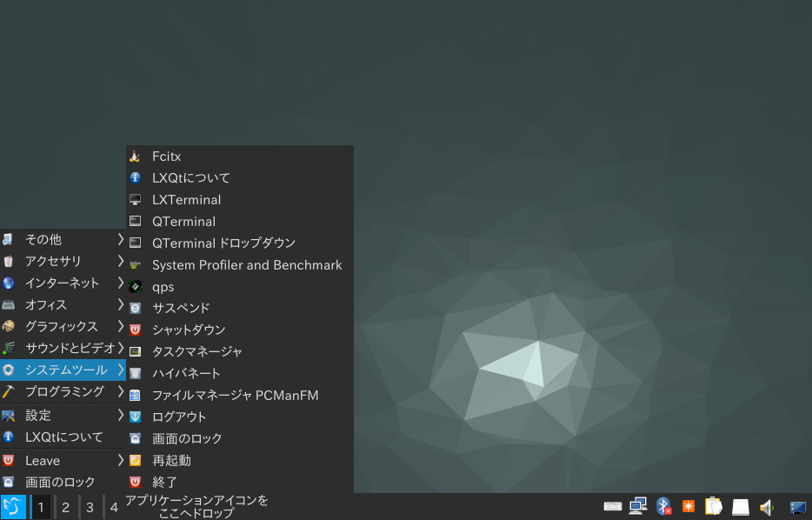This screenshot has width=812, height=520.
Task: Click the network connections tray icon
Action: (638, 507)
